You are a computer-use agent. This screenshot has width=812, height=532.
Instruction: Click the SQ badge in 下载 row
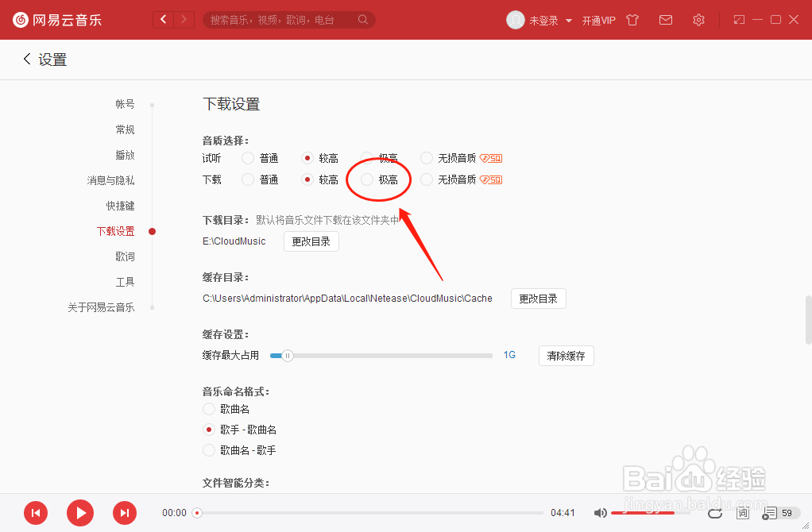491,179
